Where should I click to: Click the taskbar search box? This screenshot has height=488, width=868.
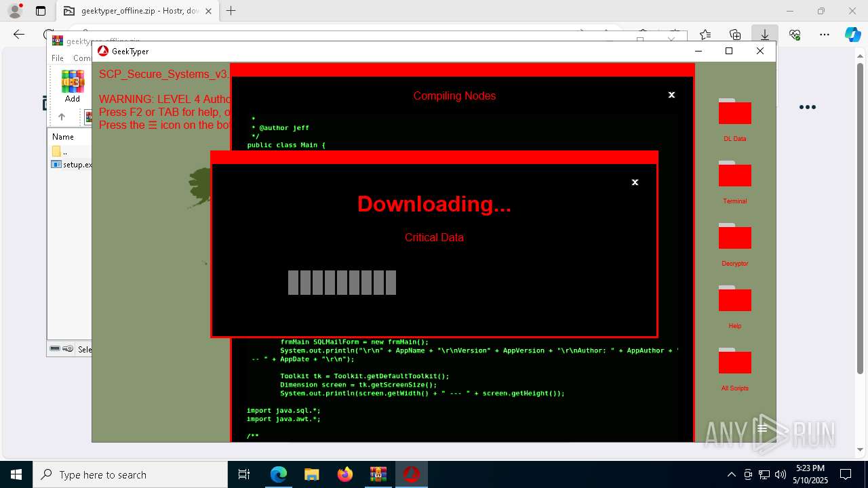130,474
